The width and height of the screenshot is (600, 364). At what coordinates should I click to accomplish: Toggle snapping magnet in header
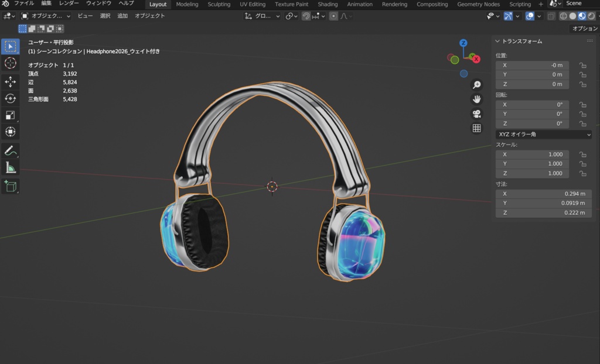coord(306,16)
